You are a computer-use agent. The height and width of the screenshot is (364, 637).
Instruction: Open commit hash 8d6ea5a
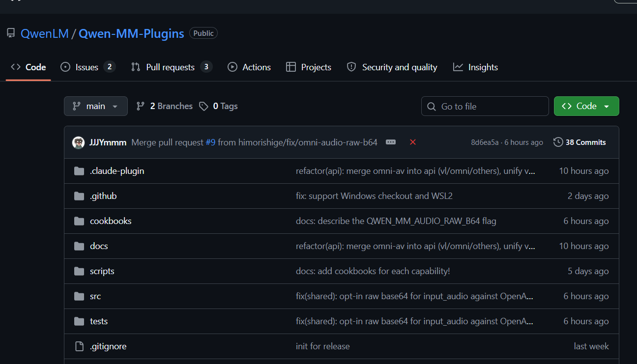tap(485, 142)
